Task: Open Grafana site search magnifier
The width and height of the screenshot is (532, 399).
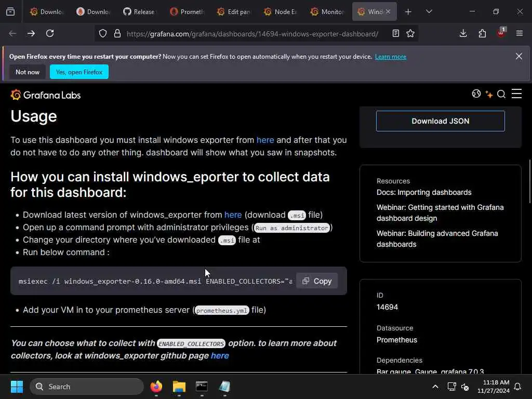Action: pyautogui.click(x=501, y=94)
